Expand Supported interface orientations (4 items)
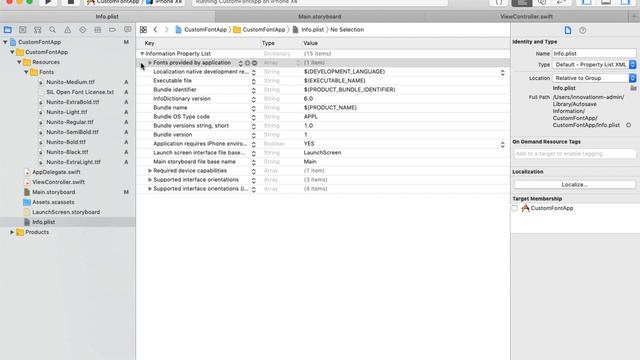The width and height of the screenshot is (640, 360). [x=150, y=189]
